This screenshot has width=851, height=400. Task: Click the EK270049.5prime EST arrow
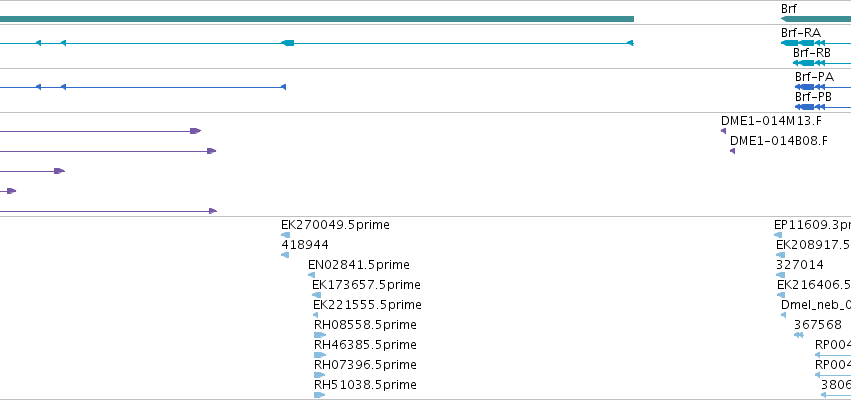point(285,235)
